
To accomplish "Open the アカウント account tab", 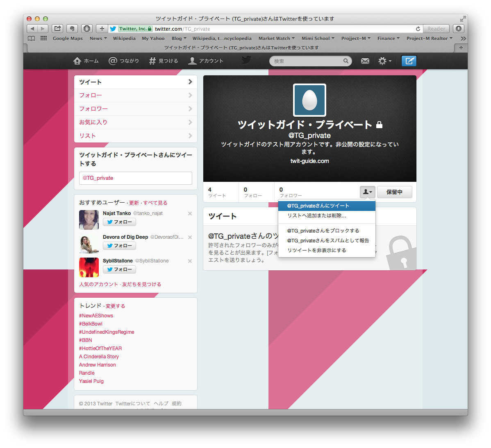I will (206, 61).
